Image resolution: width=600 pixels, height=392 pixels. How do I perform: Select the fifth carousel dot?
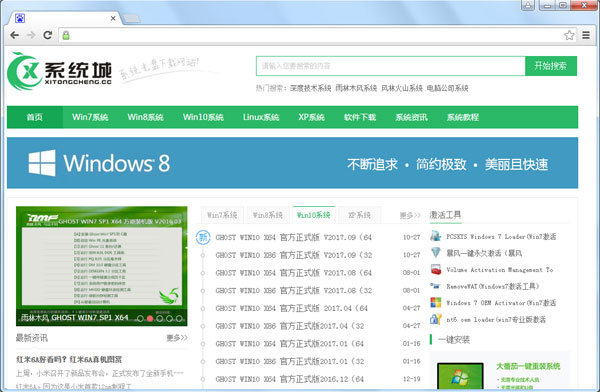178,318
